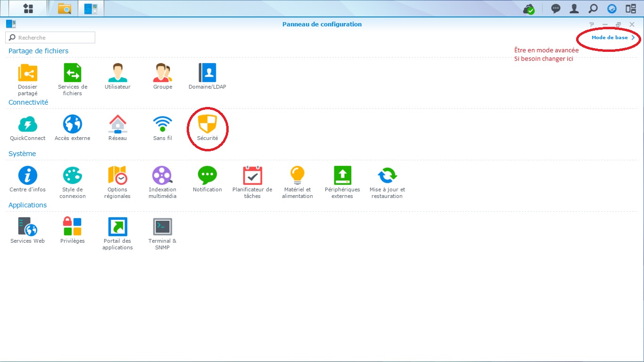Open Accès externe settings
This screenshot has height=362, width=644.
pyautogui.click(x=72, y=128)
